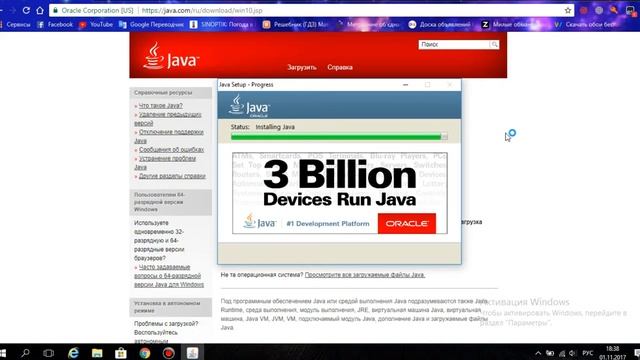This screenshot has height=360, width=640.
Task: Open Task View on the taskbar
Action: tap(49, 353)
